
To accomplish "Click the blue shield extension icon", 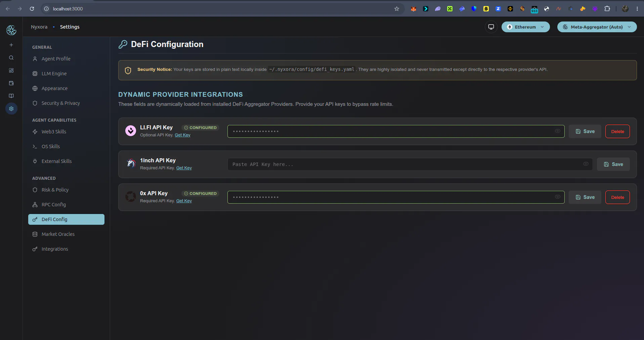I will click(x=474, y=9).
